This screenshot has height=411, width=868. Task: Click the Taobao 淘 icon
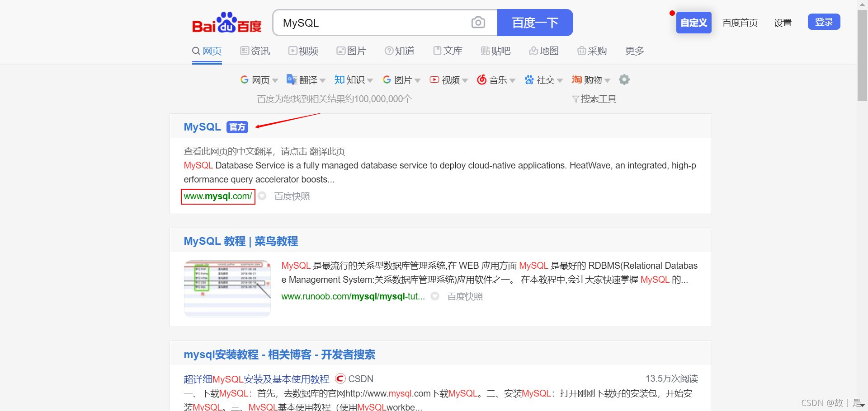pos(577,80)
